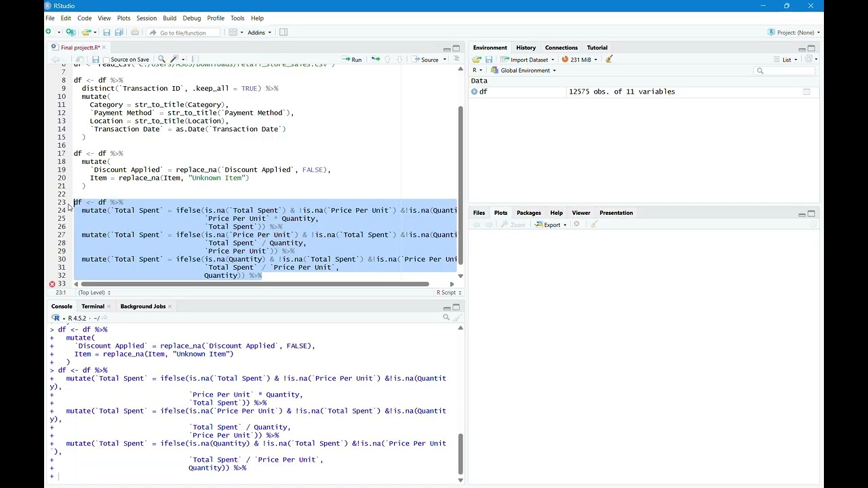Click the Compile Report notebook icon
Screen dimensions: 868x488
(195, 60)
